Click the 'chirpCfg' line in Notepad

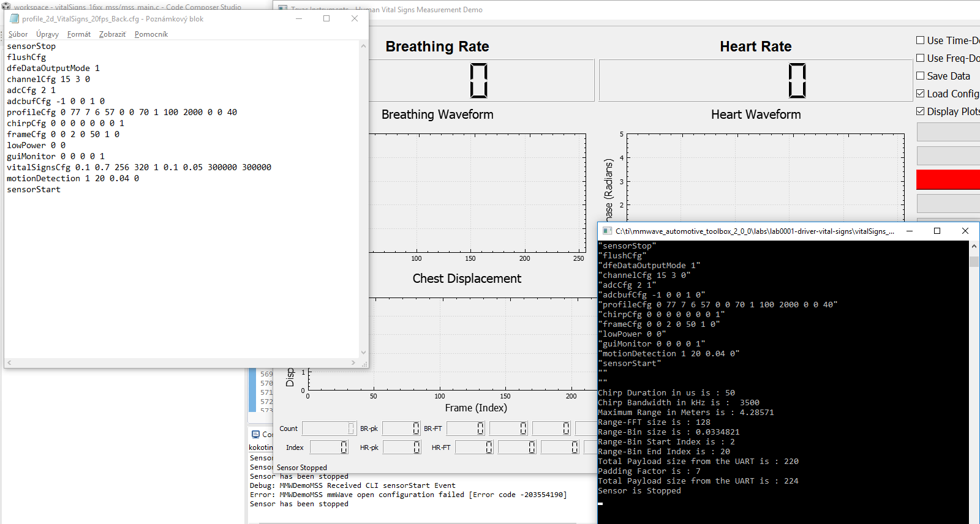click(x=66, y=123)
